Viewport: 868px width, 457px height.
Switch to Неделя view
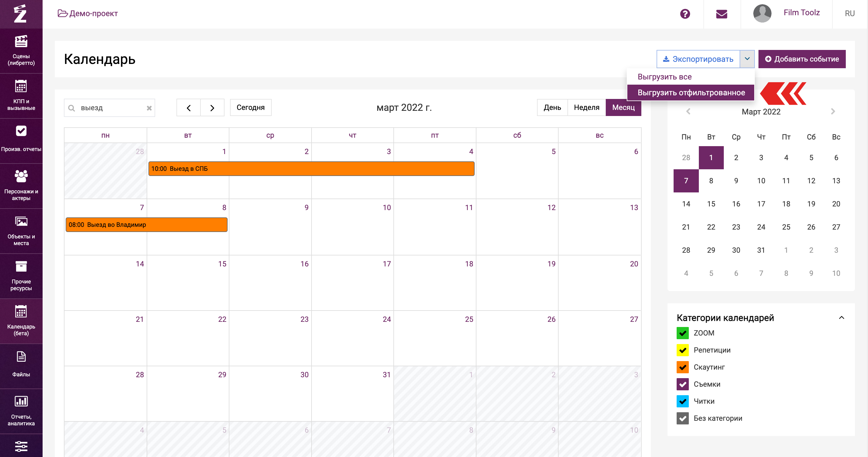[x=586, y=107]
